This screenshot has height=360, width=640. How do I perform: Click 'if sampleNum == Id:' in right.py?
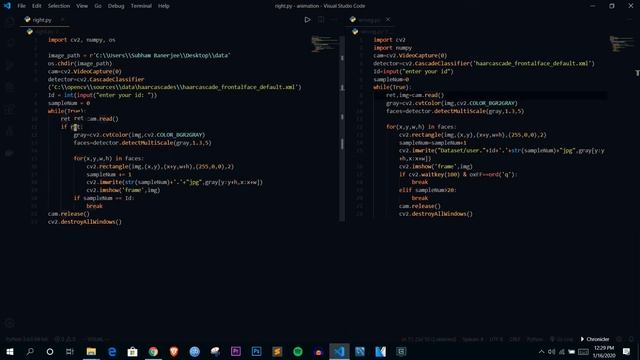104,198
